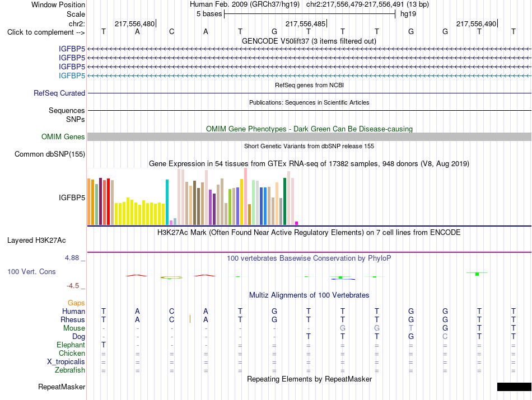Click the orange gap marker in Rhesus row
Viewport: 532px width, 400px height.
[x=190, y=319]
